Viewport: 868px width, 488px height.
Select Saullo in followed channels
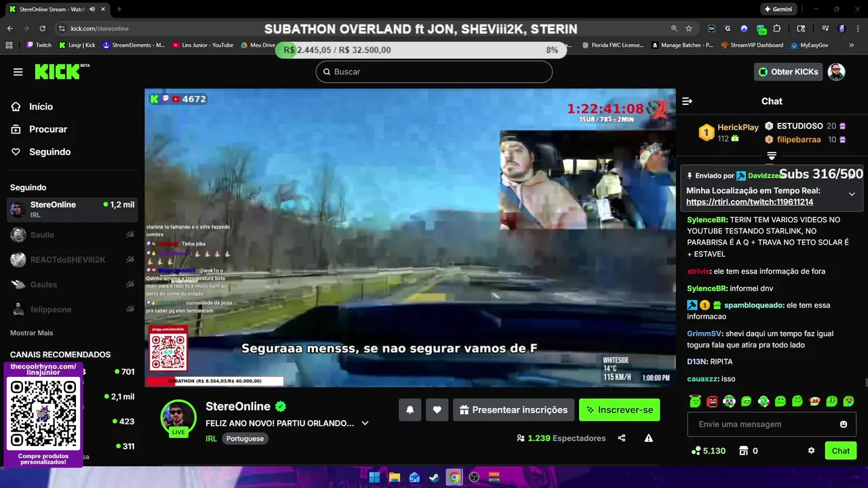coord(72,235)
